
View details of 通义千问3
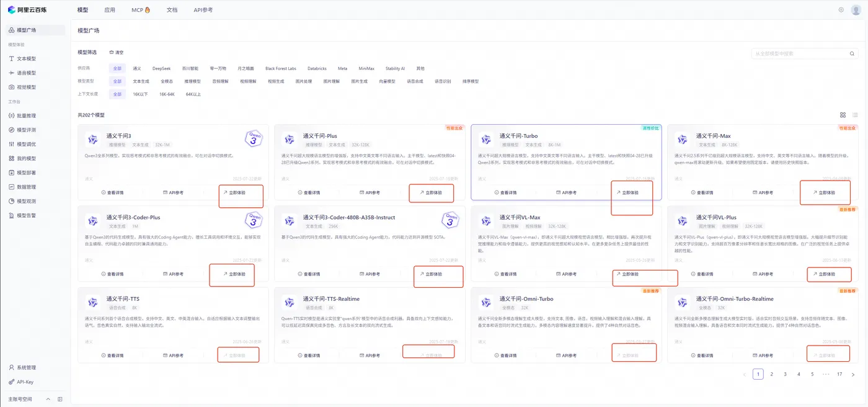click(112, 192)
